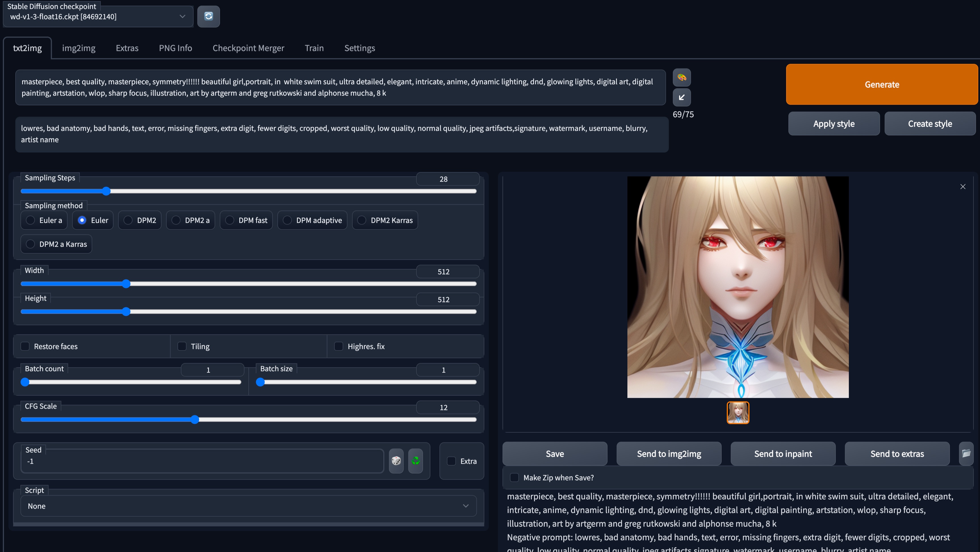Toggle the Highres. fix checkbox

(339, 346)
